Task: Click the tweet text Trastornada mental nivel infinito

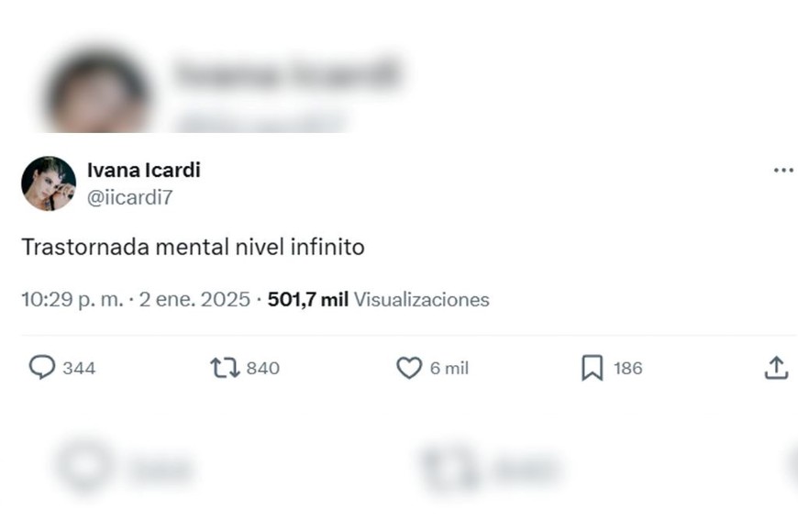Action: coord(193,248)
